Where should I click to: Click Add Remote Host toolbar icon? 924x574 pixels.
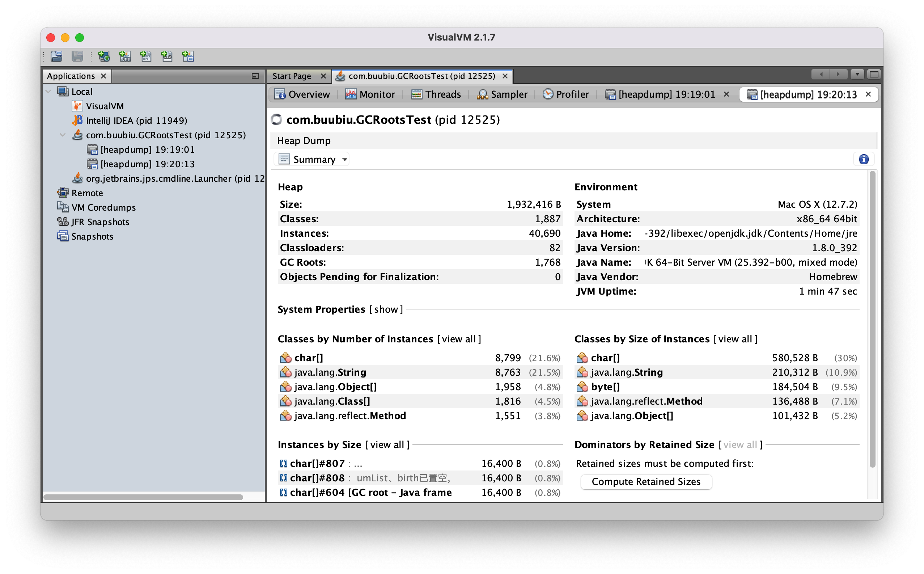pyautogui.click(x=104, y=56)
